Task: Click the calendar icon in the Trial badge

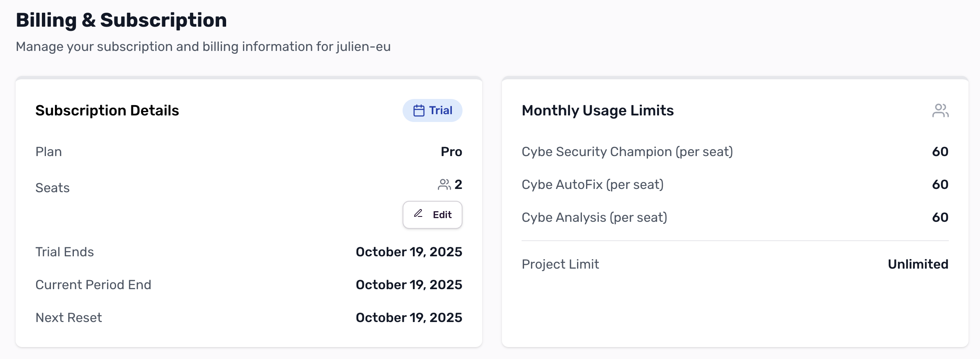Action: click(x=419, y=110)
